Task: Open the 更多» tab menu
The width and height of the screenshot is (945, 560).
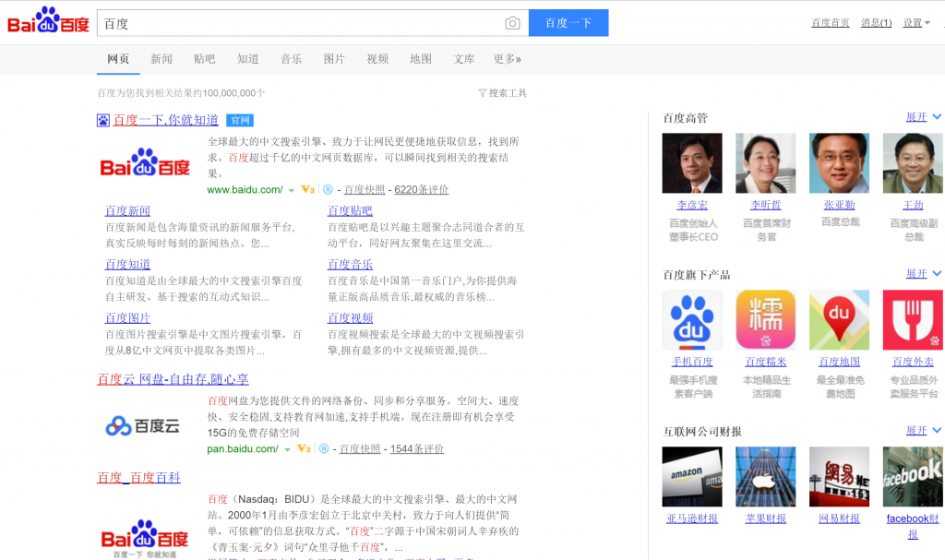Action: point(507,59)
